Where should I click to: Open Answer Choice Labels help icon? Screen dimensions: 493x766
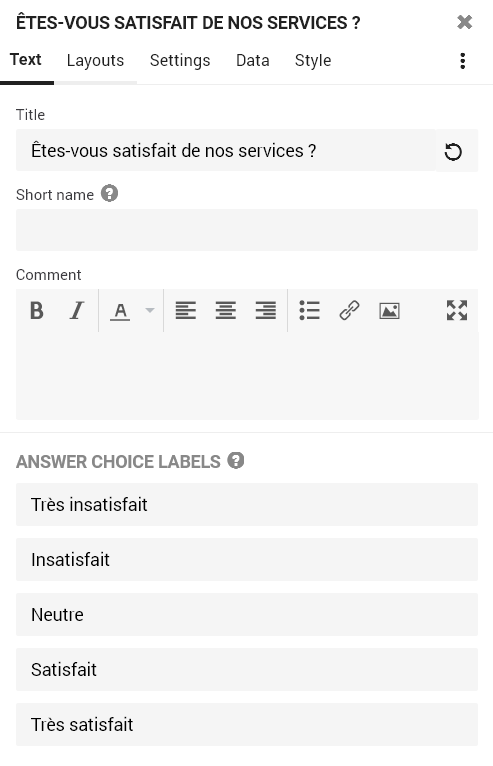(236, 460)
